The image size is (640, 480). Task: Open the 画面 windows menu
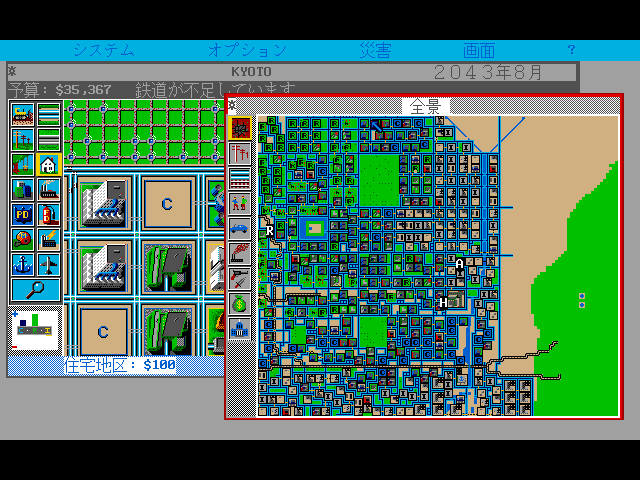(x=479, y=50)
